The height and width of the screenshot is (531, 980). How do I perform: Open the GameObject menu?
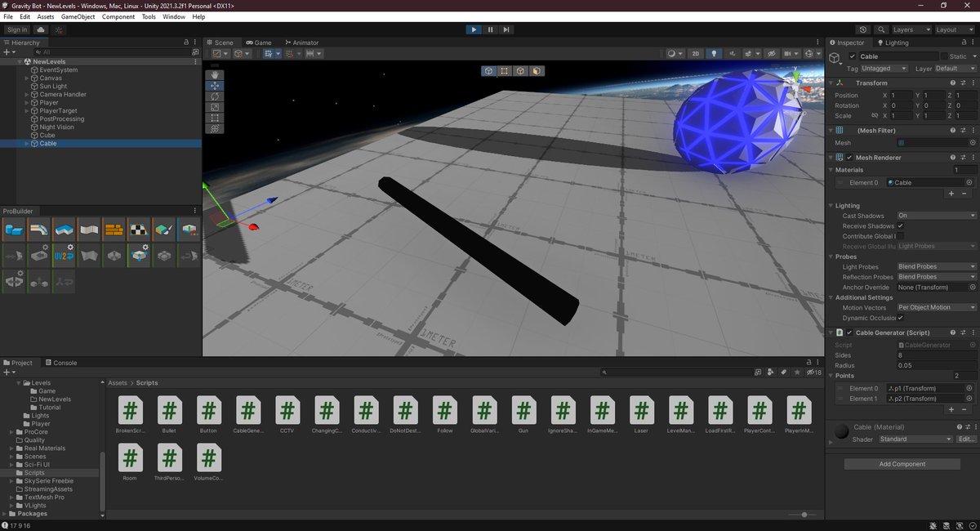(x=78, y=16)
